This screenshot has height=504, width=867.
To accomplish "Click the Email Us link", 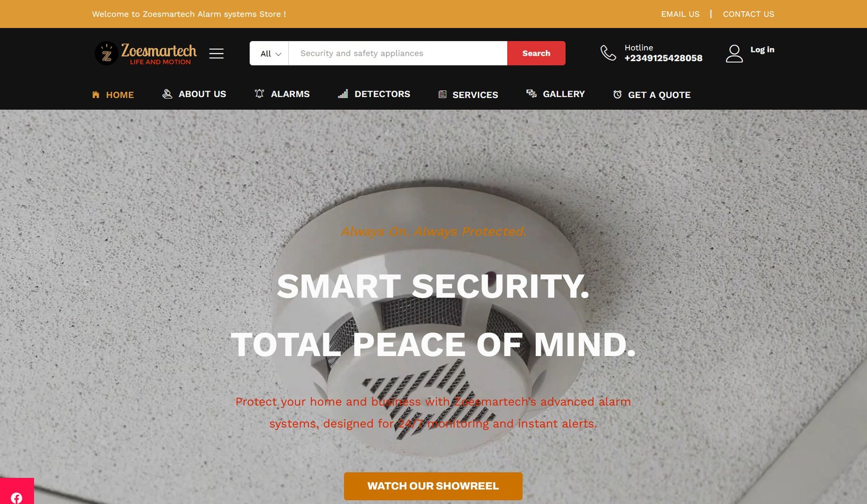I will click(680, 14).
